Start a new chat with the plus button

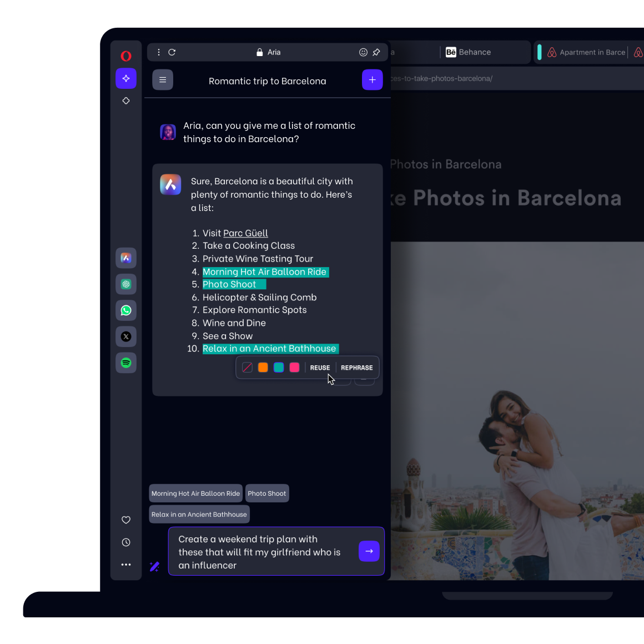tap(372, 79)
